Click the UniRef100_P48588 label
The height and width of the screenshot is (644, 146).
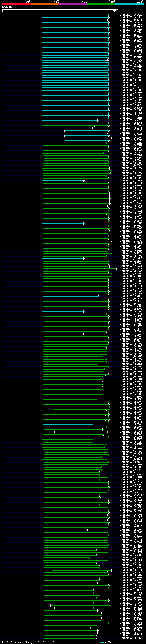pos(131,281)
